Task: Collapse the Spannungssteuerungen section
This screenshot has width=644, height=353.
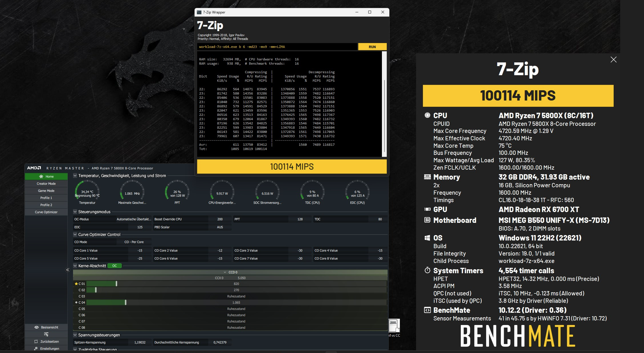Action: (x=75, y=335)
